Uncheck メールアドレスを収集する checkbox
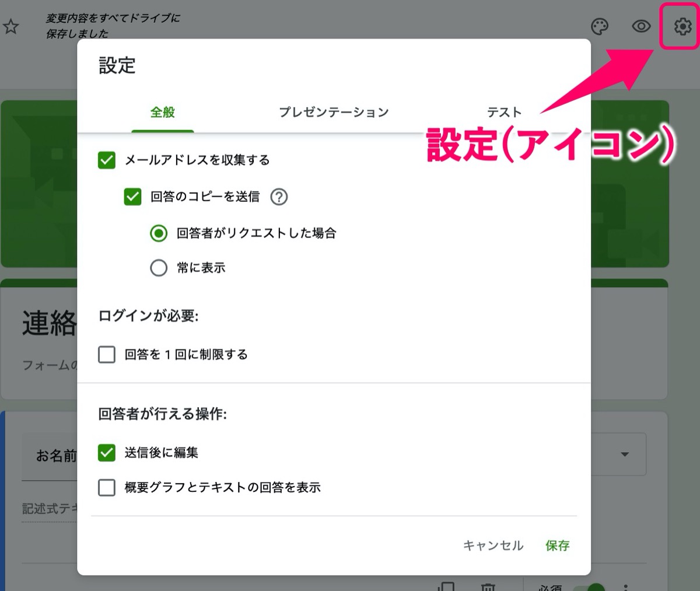 [x=107, y=160]
